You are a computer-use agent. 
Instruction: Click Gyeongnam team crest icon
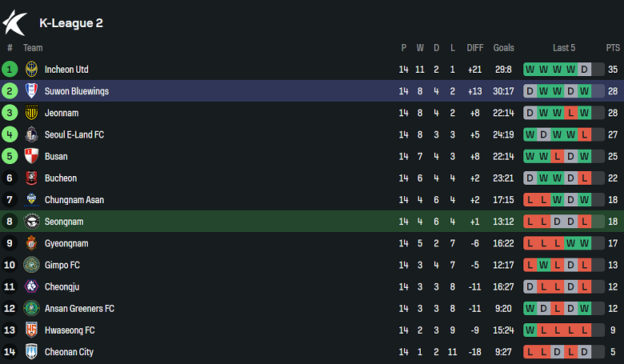pyautogui.click(x=31, y=243)
